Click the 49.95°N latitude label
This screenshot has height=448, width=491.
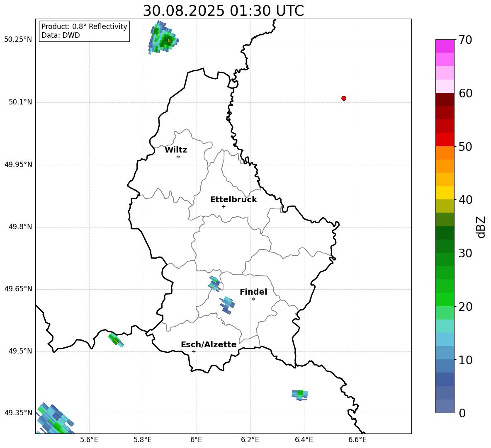point(18,165)
